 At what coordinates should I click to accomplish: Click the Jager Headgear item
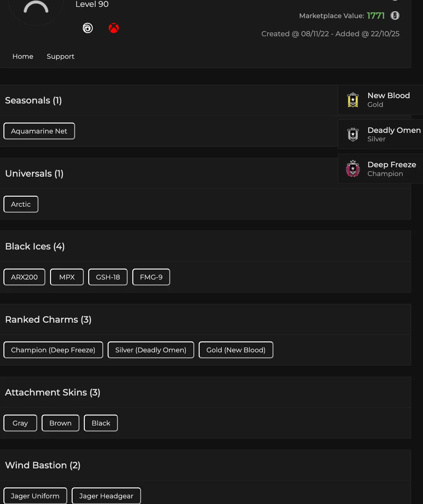pos(106,496)
